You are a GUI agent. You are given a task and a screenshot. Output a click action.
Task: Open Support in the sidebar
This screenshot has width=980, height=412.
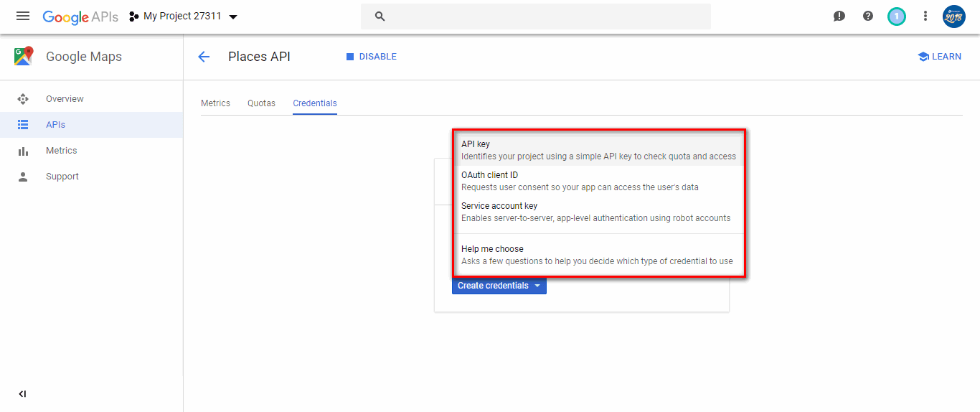click(91, 177)
